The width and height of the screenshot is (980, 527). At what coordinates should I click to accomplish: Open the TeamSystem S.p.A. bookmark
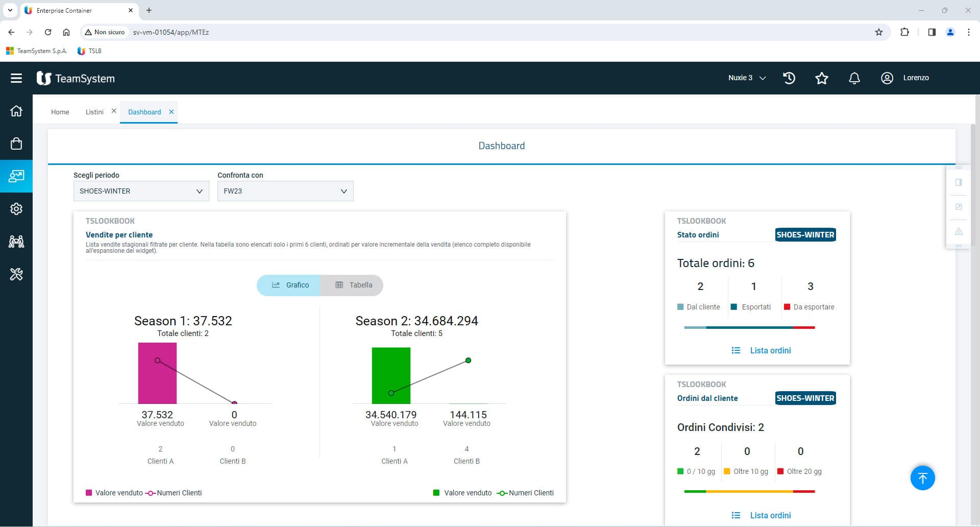click(x=36, y=51)
